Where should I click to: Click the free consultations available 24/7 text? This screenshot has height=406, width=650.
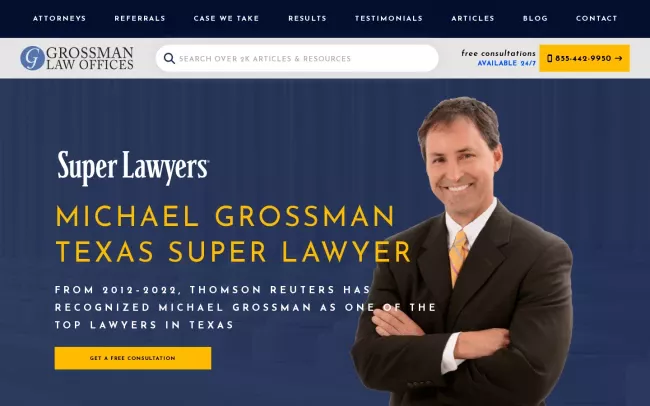coord(498,58)
